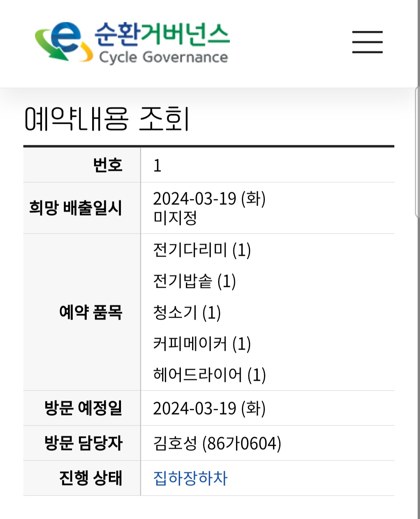The height and width of the screenshot is (519, 420).
Task: Click the 방문 예정일 date value
Action: point(209,408)
